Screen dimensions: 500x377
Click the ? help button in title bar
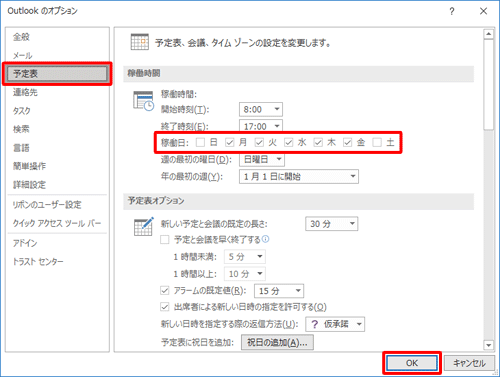click(452, 11)
